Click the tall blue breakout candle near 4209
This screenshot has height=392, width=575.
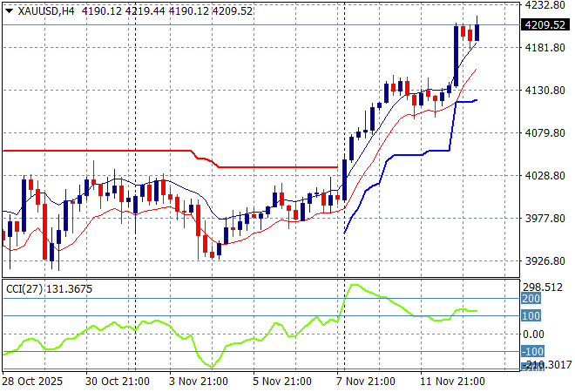(x=456, y=56)
